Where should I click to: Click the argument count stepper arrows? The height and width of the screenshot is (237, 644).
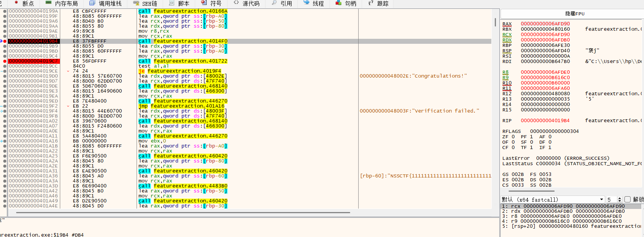[x=619, y=199]
